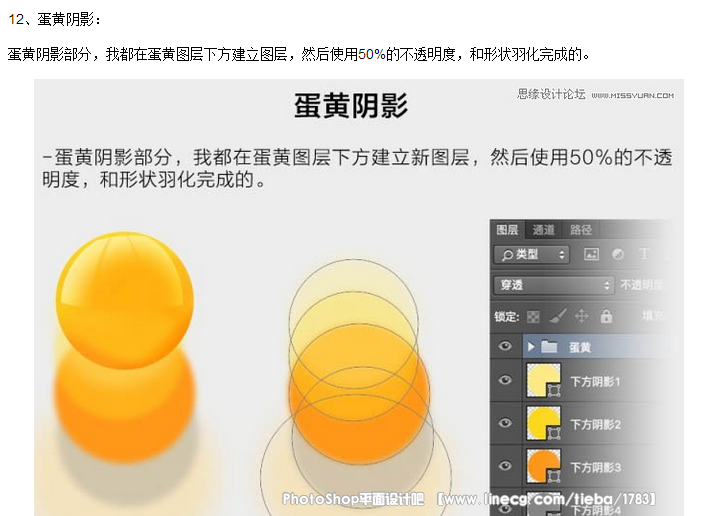The height and width of the screenshot is (516, 706).
Task: Click the 锁定 label
Action: coord(507,317)
